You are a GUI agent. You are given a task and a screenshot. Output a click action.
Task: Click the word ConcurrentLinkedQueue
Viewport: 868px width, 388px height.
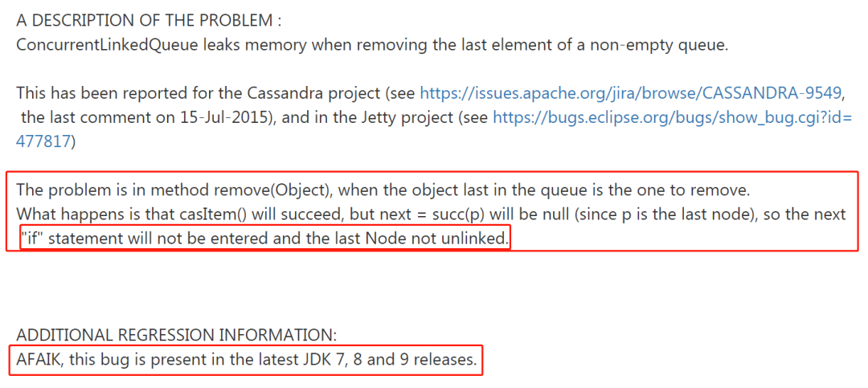click(x=107, y=45)
